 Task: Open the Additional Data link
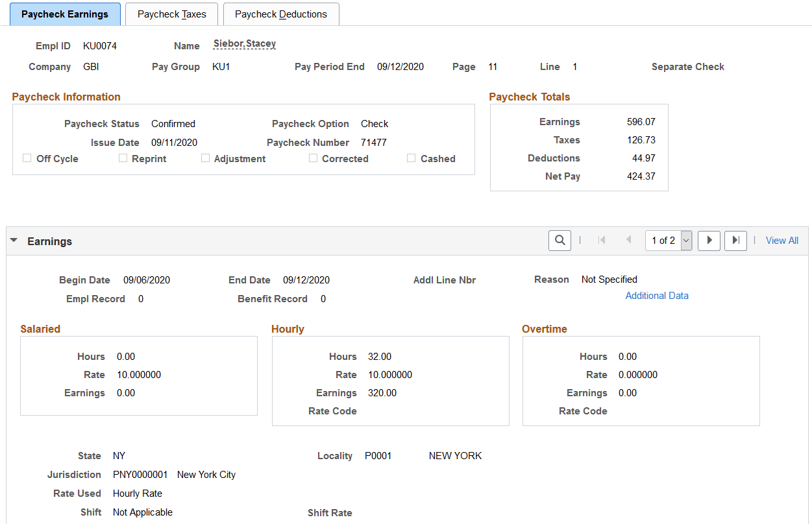pos(657,295)
